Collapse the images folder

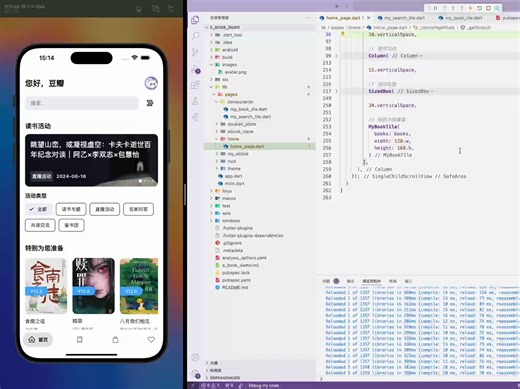click(212, 65)
